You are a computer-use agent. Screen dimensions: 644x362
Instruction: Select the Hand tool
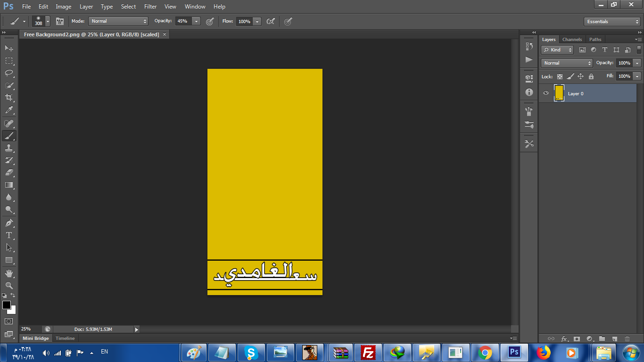point(9,273)
